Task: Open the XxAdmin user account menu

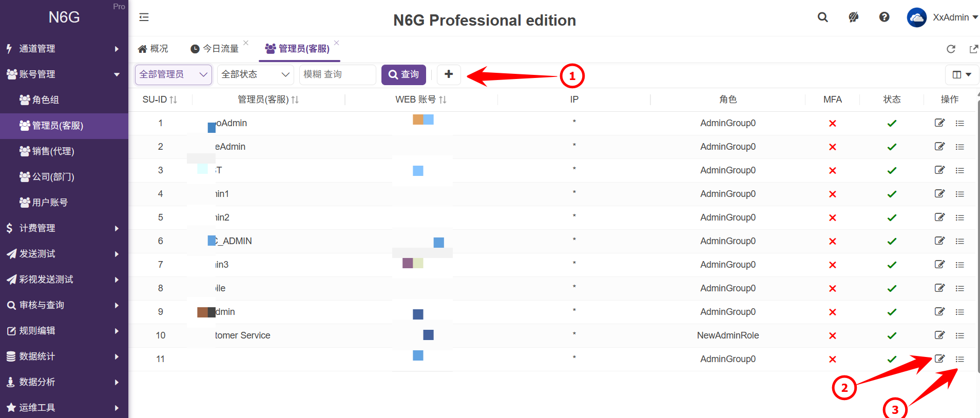Action: pos(944,17)
